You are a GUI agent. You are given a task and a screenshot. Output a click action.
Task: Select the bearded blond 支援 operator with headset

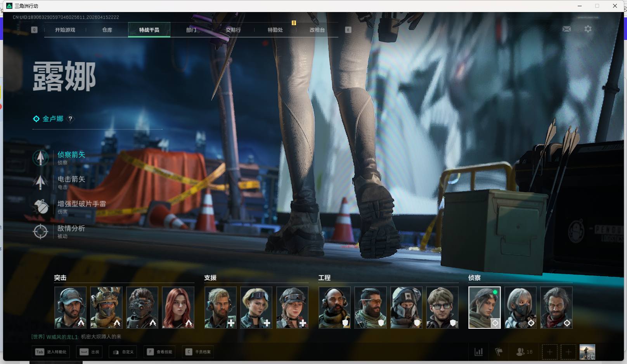220,307
